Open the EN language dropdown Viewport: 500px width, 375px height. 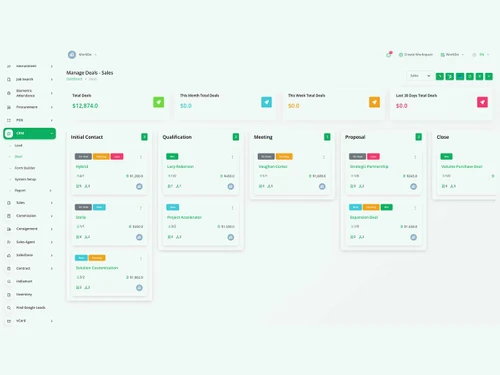point(481,55)
